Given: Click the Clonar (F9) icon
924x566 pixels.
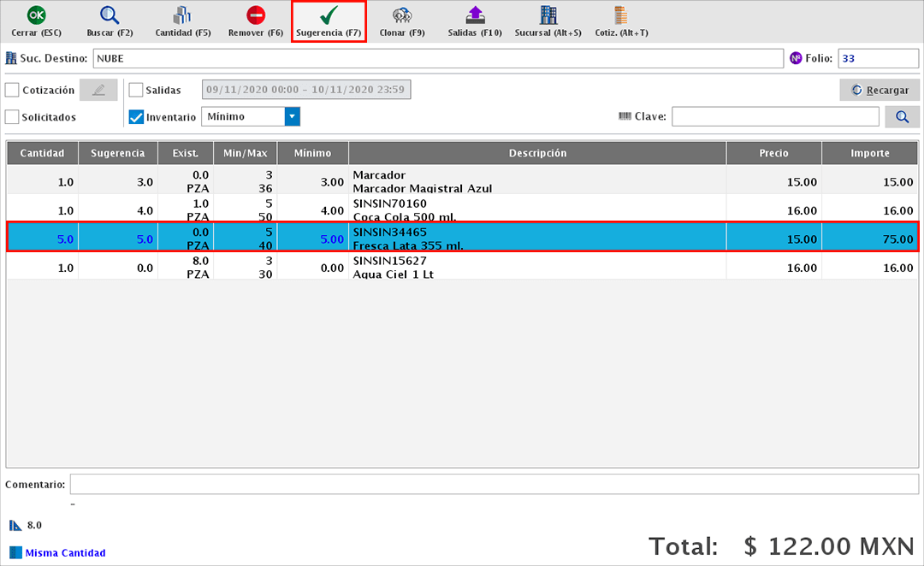Looking at the screenshot, I should (402, 21).
